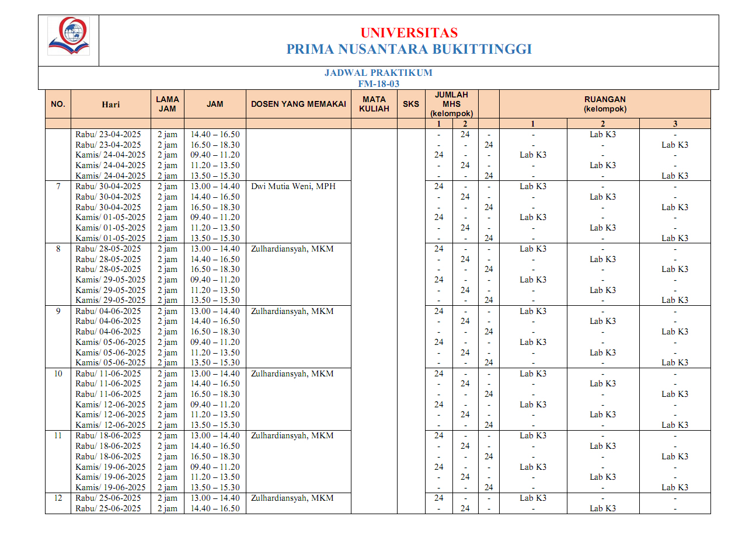Select the "DOSEN YANG MEMAKAI" column header
The image size is (756, 534).
point(298,104)
